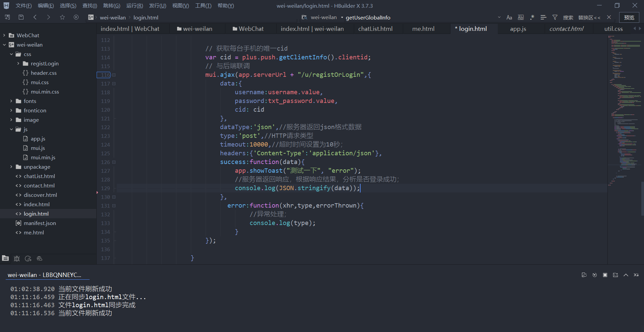The width and height of the screenshot is (644, 332).
Task: Expand the image folder
Action: [11, 120]
